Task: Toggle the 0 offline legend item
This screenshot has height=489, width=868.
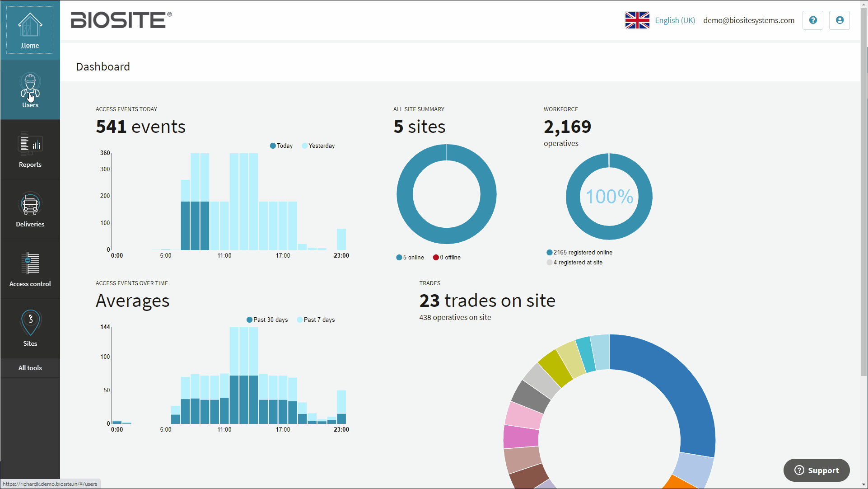Action: [x=447, y=257]
